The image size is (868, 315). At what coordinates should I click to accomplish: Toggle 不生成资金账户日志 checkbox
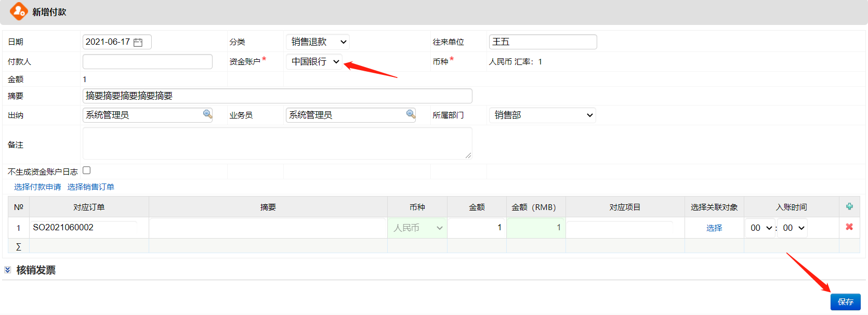(87, 170)
